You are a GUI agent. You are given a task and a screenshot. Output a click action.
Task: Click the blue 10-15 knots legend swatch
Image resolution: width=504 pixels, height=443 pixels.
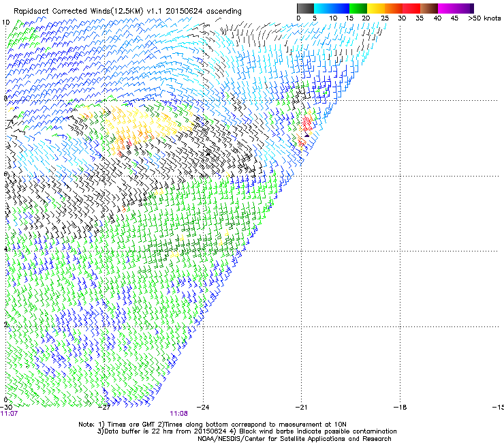pyautogui.click(x=340, y=8)
